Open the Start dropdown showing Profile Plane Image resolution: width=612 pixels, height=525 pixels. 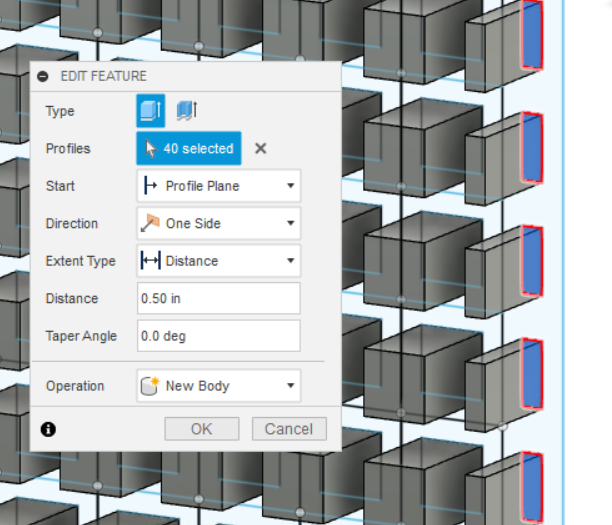point(219,186)
